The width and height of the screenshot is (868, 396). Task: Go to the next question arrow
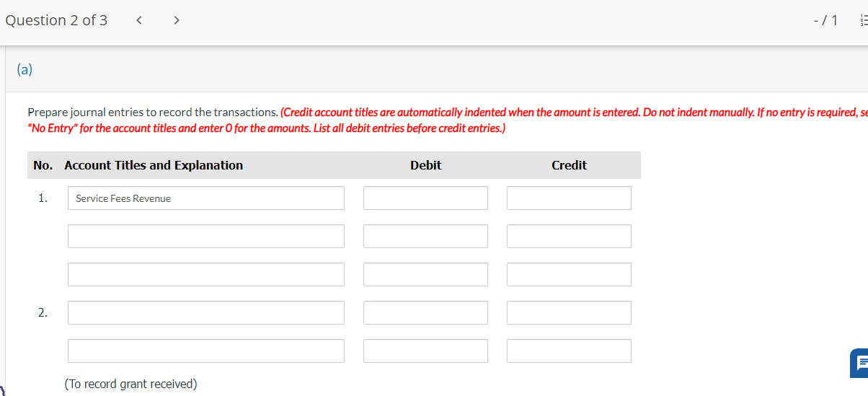coord(176,20)
